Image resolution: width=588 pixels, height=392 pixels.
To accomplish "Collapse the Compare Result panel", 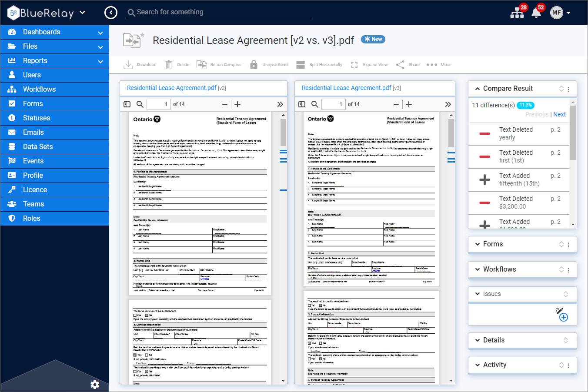I will [478, 89].
